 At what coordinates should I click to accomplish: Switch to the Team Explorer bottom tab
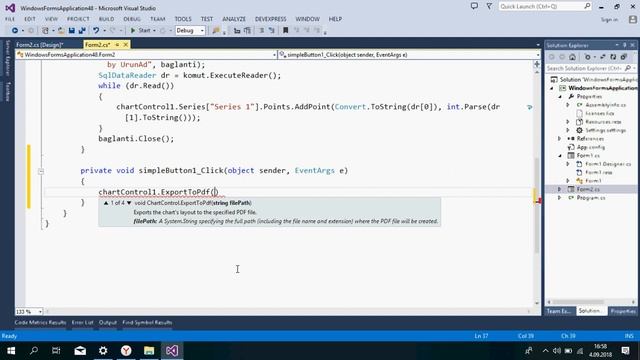[559, 311]
